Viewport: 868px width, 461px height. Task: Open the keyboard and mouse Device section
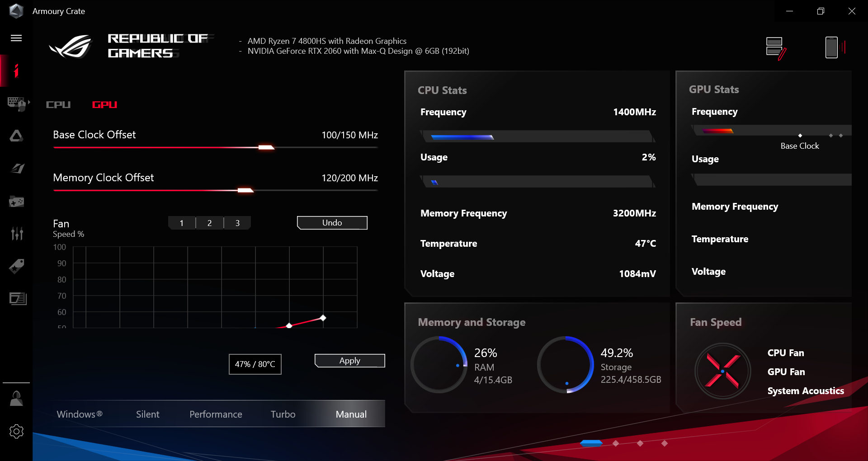click(16, 103)
